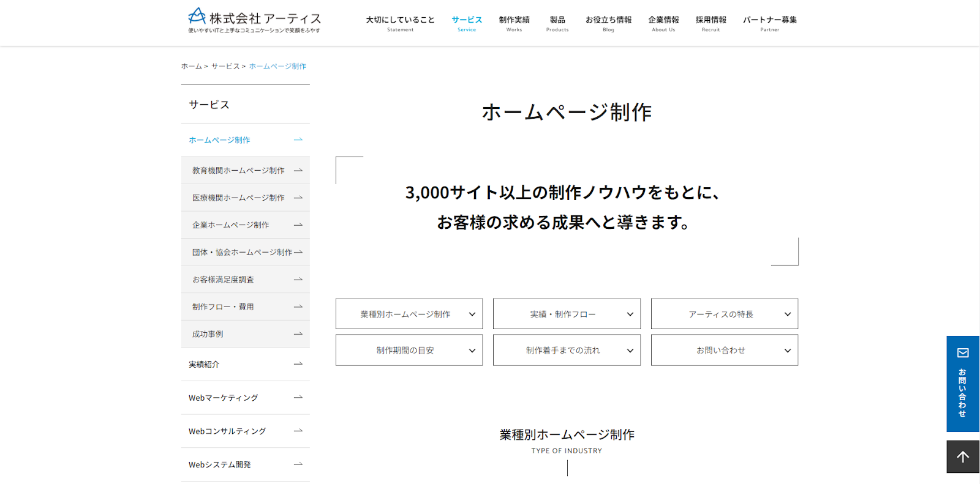The width and height of the screenshot is (980, 484).
Task: Open 実績紹介 sidebar link
Action: [246, 364]
